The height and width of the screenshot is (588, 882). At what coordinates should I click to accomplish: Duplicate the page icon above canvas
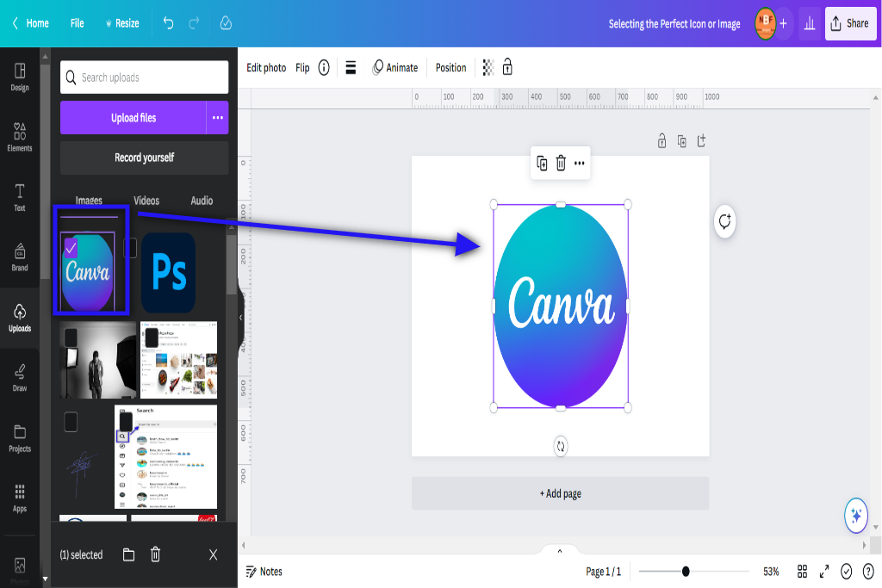[x=682, y=140]
